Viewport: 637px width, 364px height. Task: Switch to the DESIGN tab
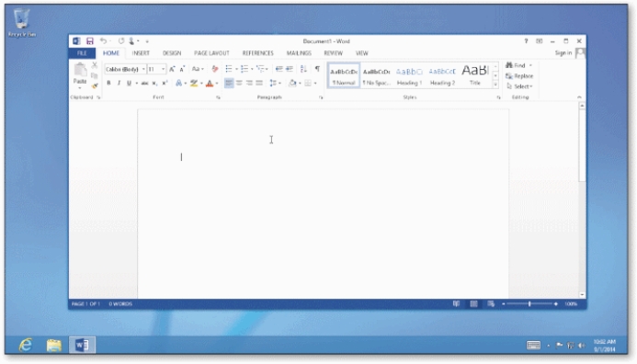point(172,53)
